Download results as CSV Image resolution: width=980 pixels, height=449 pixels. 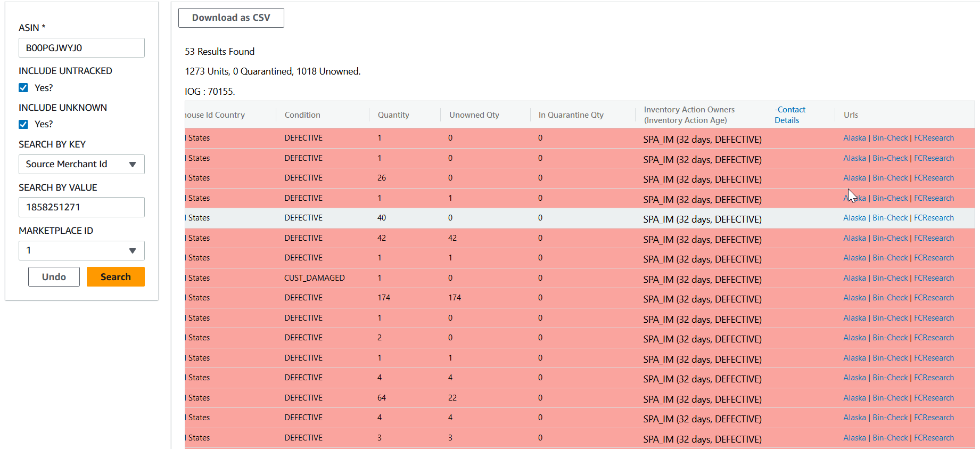click(231, 18)
